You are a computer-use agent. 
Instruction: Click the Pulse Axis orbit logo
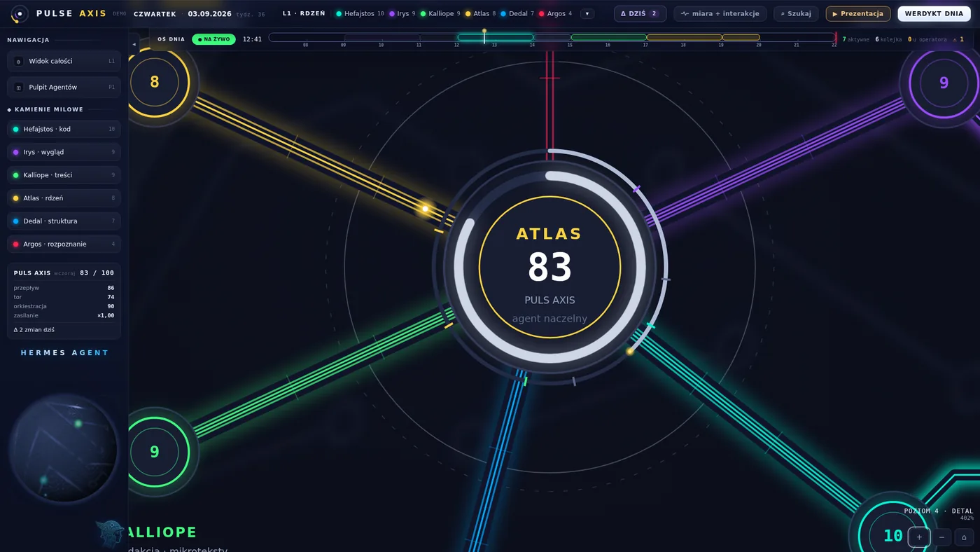pos(20,13)
